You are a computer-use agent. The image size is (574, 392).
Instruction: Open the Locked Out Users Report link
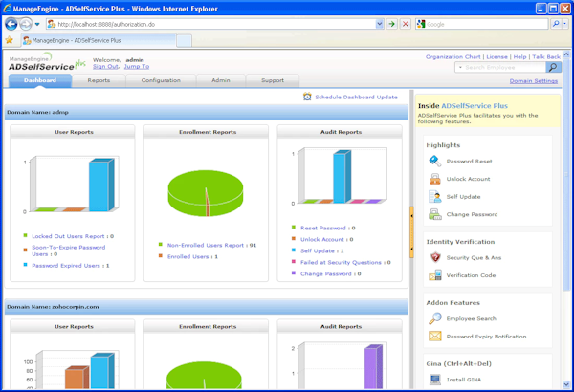click(x=68, y=236)
